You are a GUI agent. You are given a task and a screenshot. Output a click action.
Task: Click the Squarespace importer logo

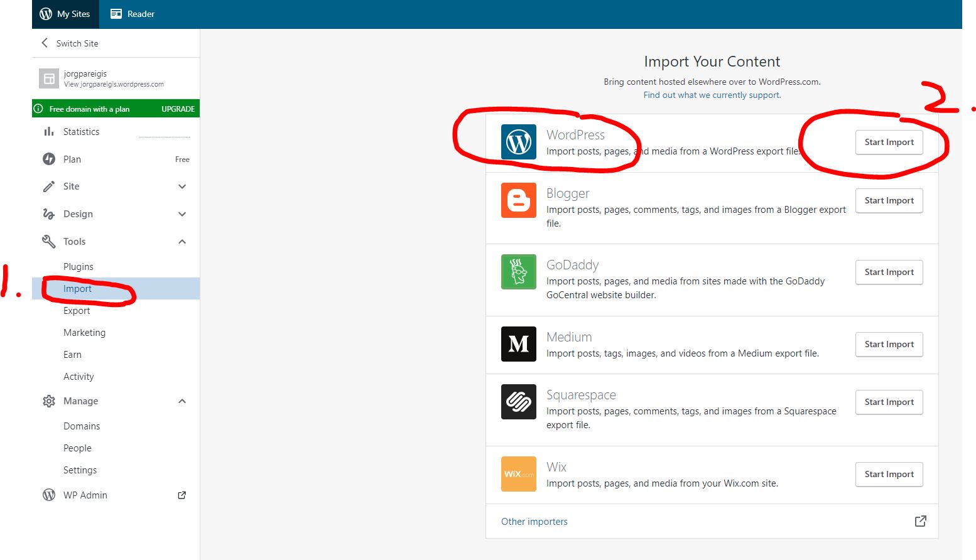[x=519, y=402]
